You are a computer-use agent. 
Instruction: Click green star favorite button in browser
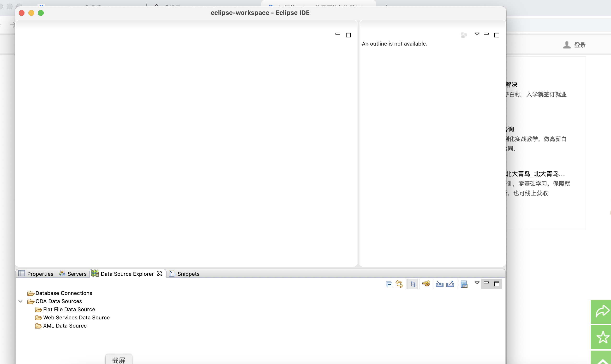(x=601, y=337)
